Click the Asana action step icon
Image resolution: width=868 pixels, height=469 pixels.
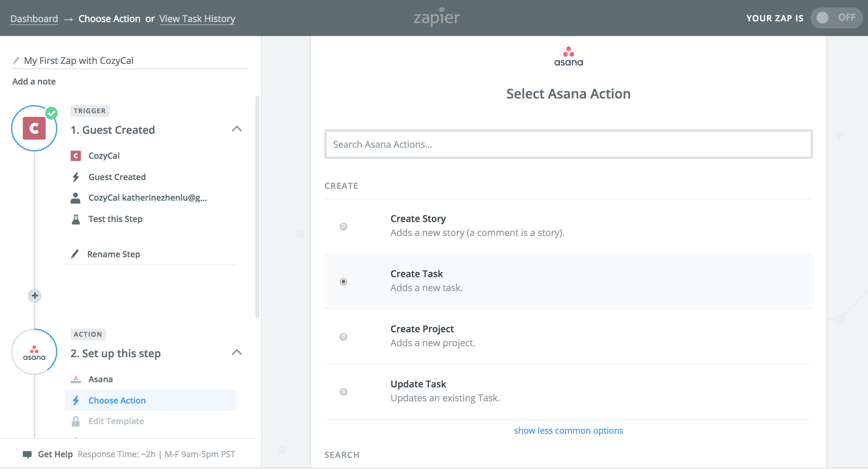(x=34, y=352)
